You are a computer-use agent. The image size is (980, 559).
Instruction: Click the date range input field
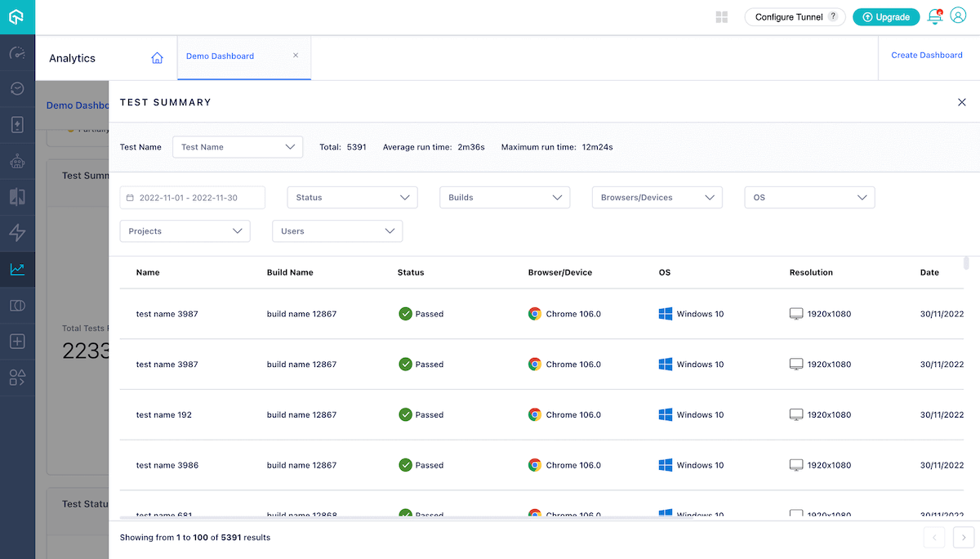coord(193,198)
